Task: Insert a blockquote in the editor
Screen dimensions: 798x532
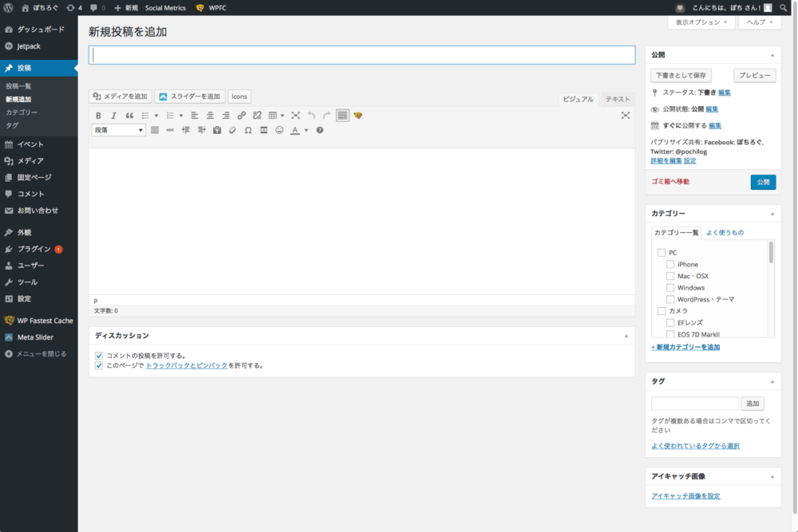Action: click(129, 116)
